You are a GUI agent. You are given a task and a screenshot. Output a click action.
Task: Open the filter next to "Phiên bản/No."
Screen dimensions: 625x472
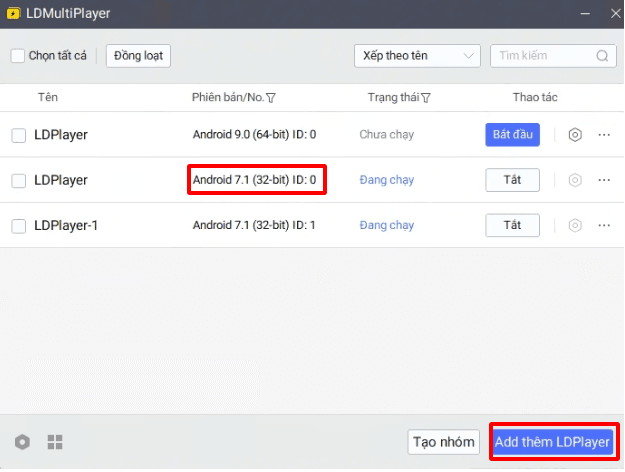coord(271,98)
